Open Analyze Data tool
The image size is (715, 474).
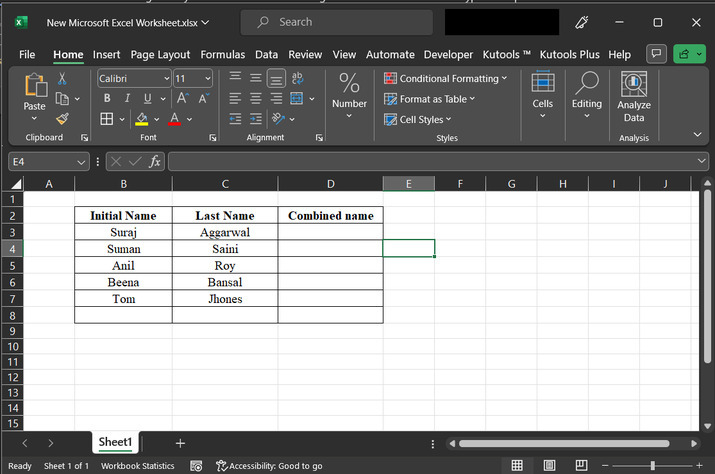633,97
